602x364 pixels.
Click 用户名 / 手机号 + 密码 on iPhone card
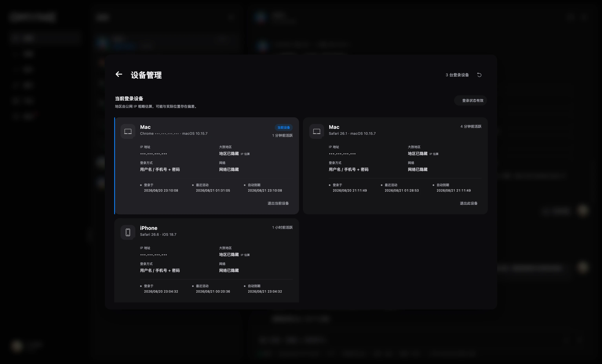point(160,270)
